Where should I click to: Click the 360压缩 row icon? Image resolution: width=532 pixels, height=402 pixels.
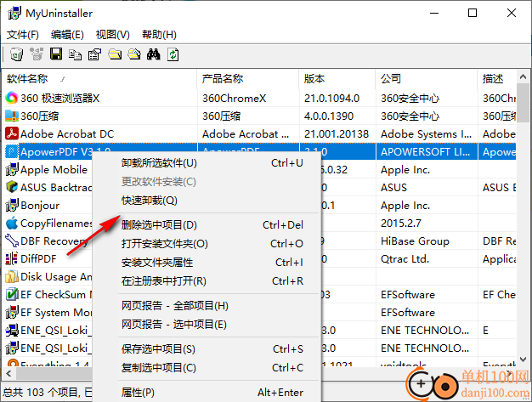coord(12,116)
